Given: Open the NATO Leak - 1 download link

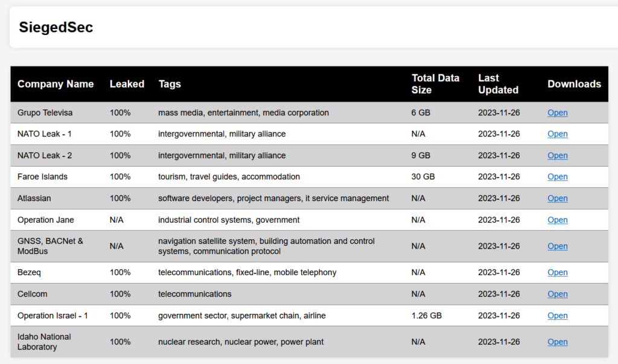Looking at the screenshot, I should [x=557, y=134].
